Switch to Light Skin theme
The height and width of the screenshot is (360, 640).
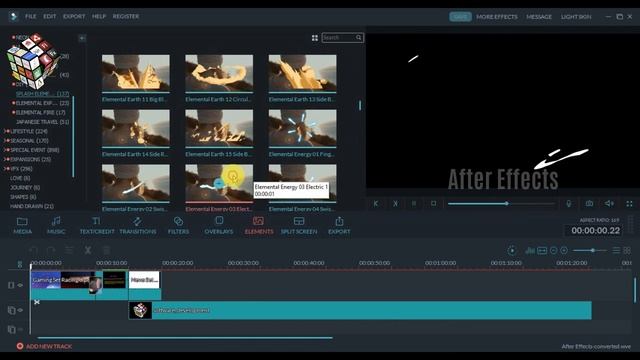pos(576,17)
